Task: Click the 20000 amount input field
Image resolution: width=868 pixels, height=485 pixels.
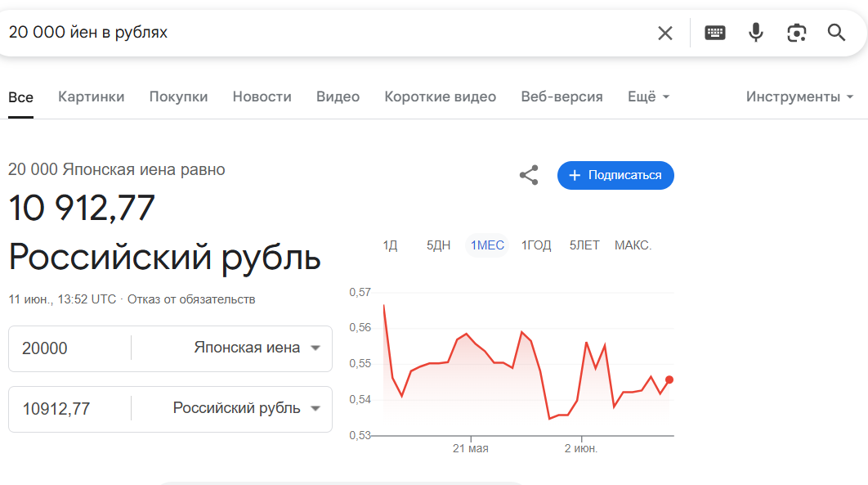Action: pos(69,348)
